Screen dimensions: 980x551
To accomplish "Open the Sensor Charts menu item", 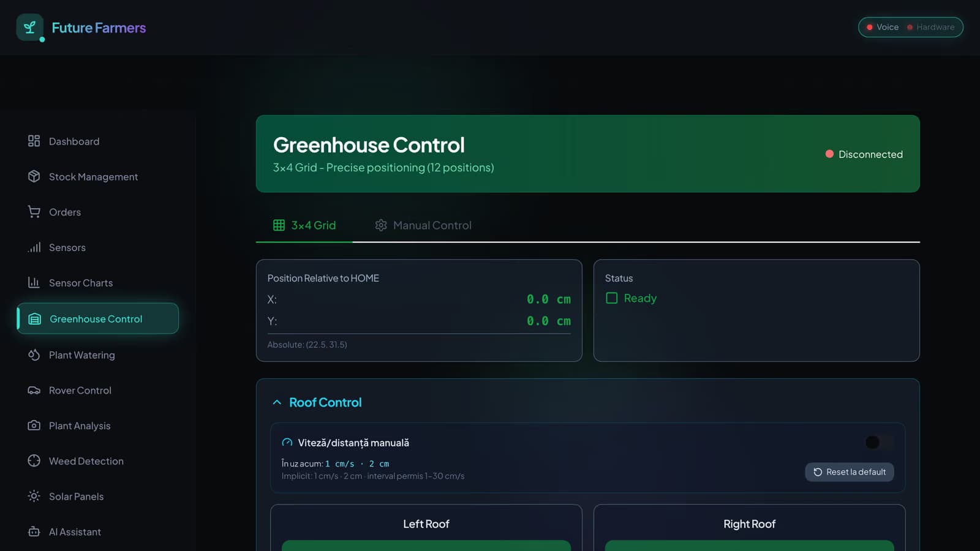I will click(98, 283).
